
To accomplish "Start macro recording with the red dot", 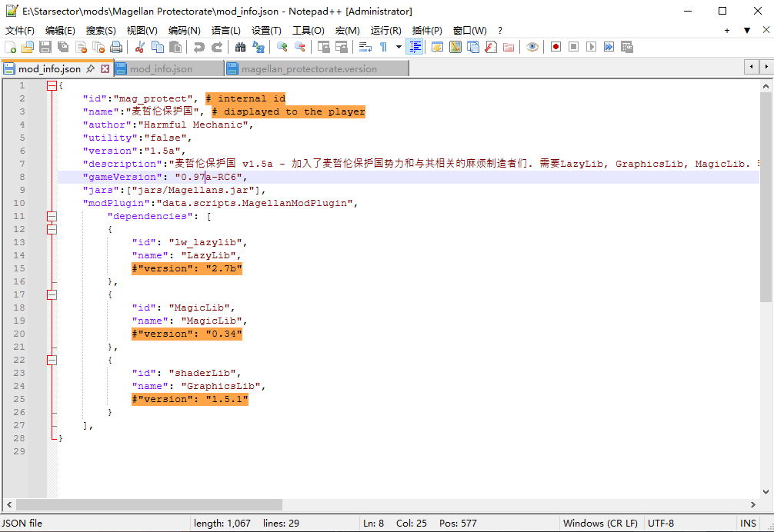I will pyautogui.click(x=555, y=47).
